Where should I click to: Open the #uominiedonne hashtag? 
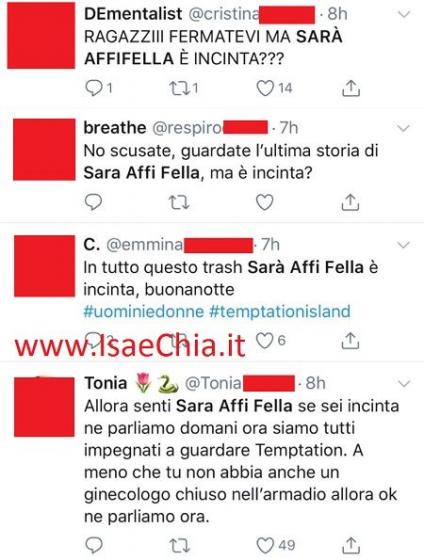pos(144,311)
